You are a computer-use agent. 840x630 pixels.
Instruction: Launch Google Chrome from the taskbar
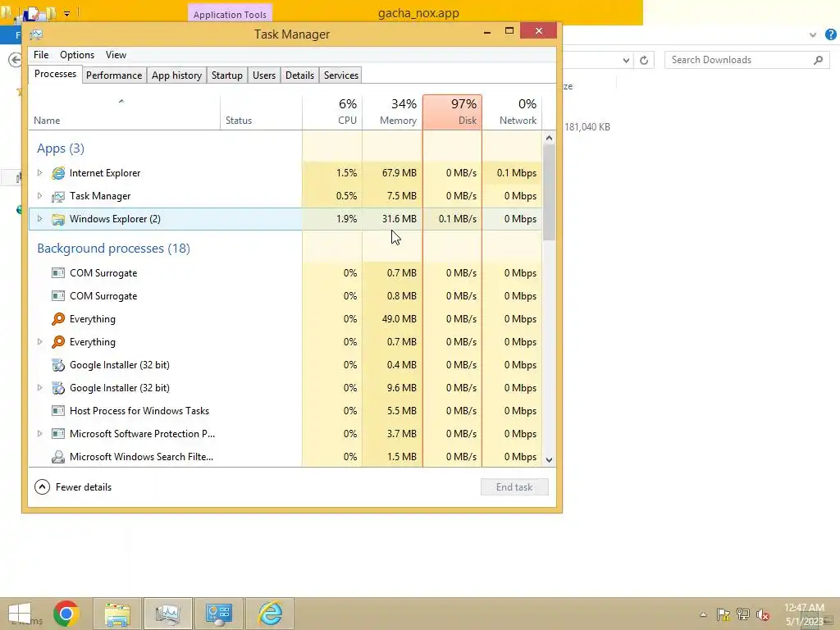(66, 614)
